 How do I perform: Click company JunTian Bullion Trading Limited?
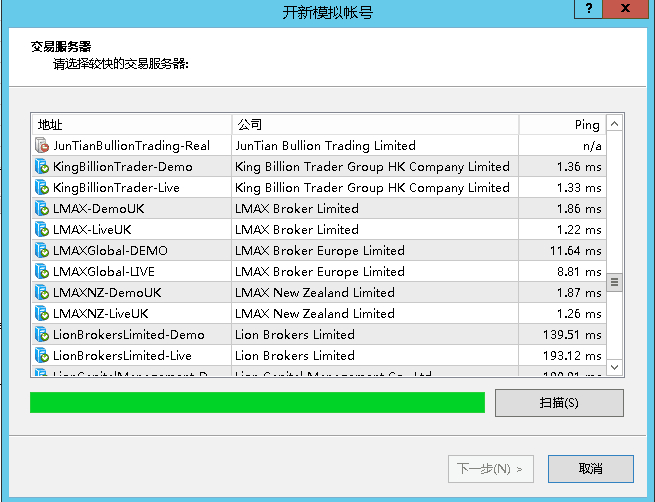[325, 145]
